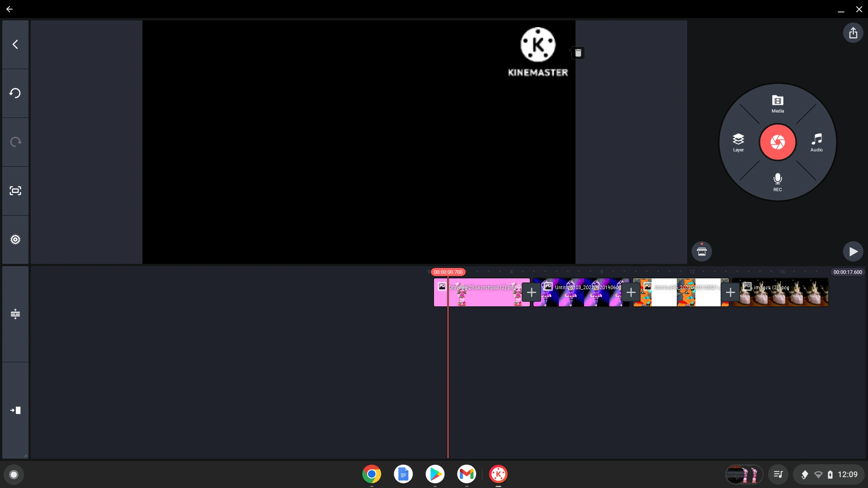
Task: Open the KineMaster icon on the shelf
Action: coord(499,474)
